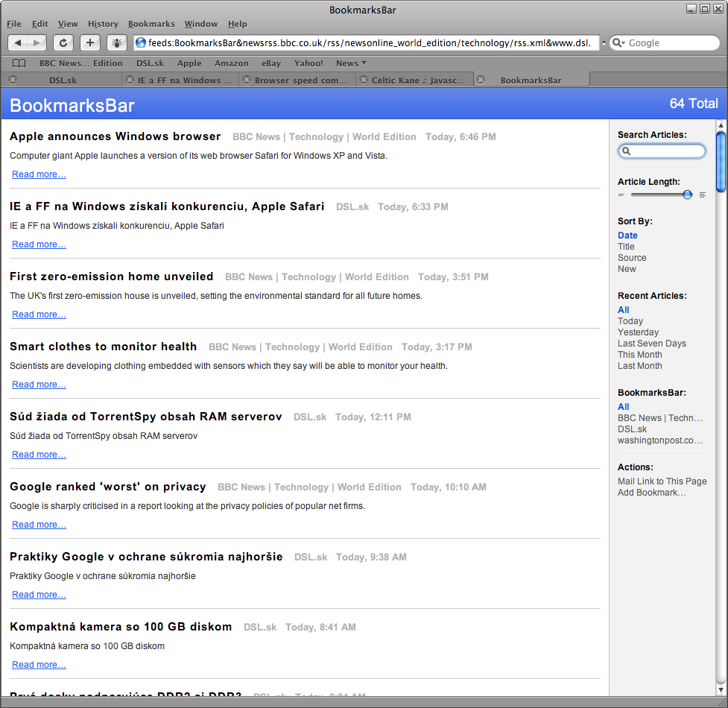Click 'Add Bookmark…' action
The image size is (728, 708).
pyautogui.click(x=651, y=492)
